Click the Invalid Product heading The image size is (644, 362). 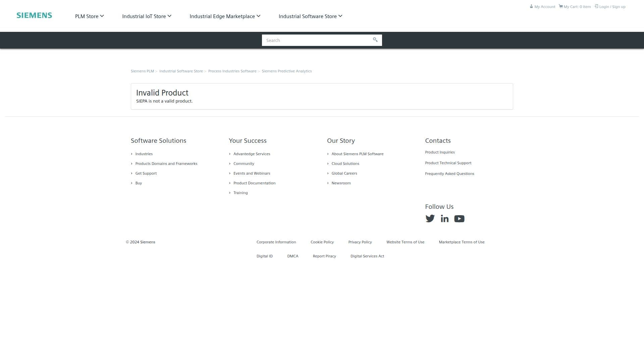coord(162,93)
